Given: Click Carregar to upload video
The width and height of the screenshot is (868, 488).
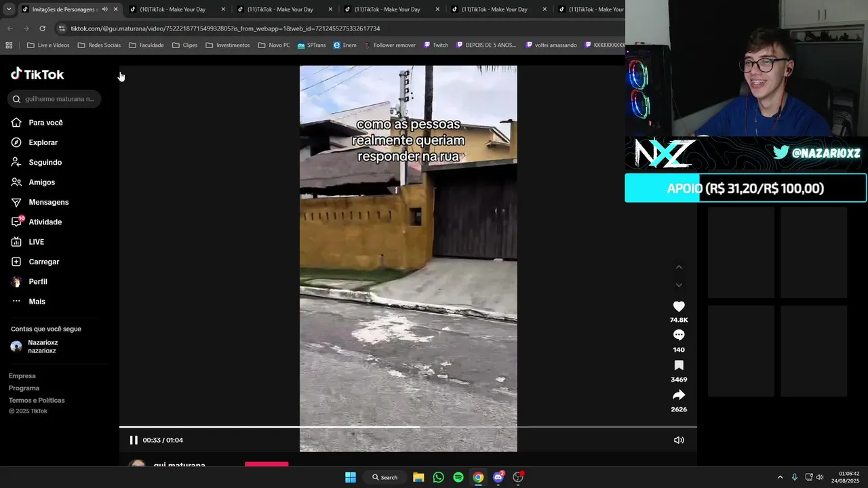Looking at the screenshot, I should pyautogui.click(x=35, y=262).
